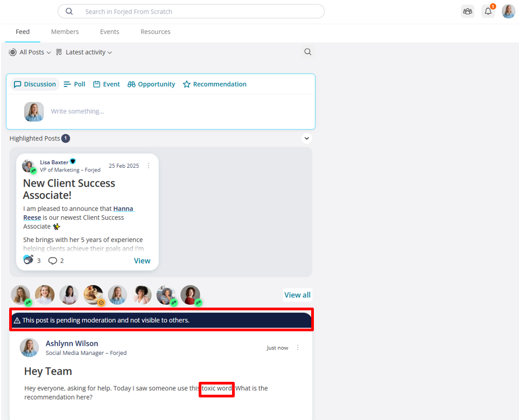Switch to the Members tab
The width and height of the screenshot is (519, 420).
65,32
